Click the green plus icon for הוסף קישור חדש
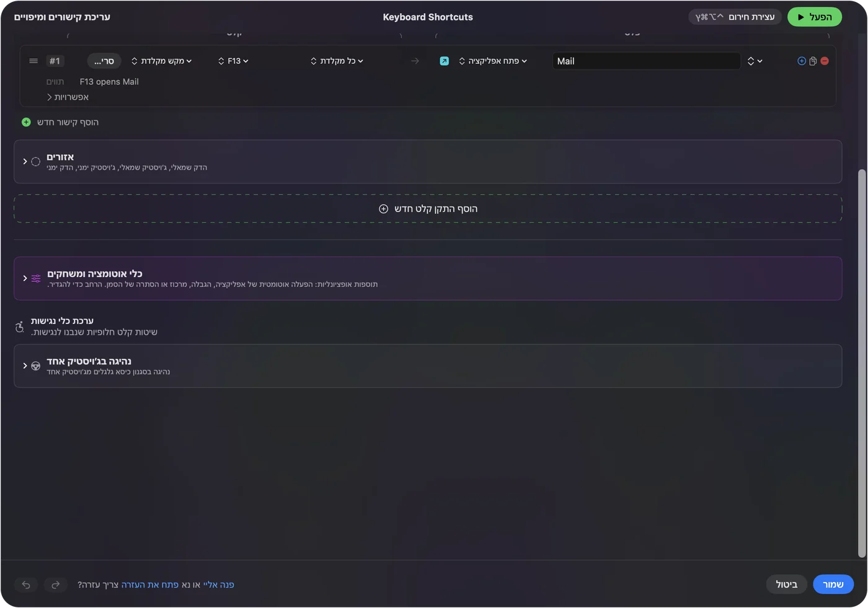The width and height of the screenshot is (868, 608). tap(26, 122)
